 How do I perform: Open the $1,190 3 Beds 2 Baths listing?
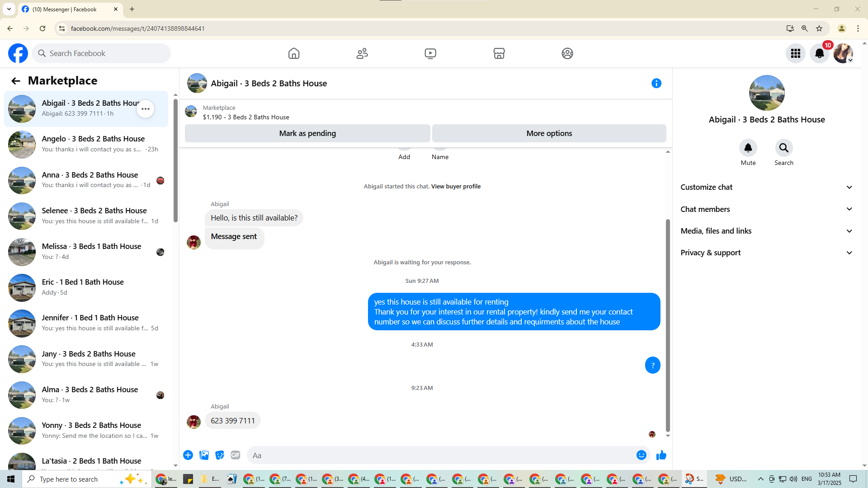[246, 117]
